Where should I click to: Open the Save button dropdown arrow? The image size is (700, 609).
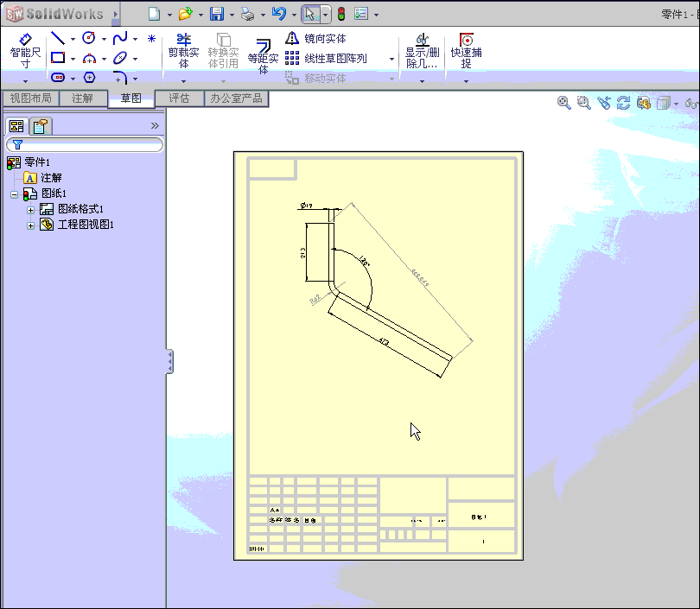point(232,15)
